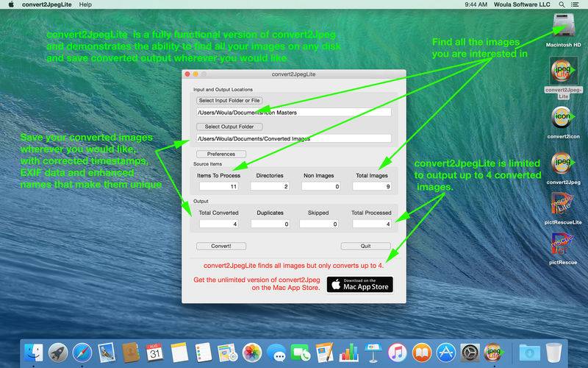The height and width of the screenshot is (368, 588).
Task: Click Select Output Folder button
Action: pos(229,127)
